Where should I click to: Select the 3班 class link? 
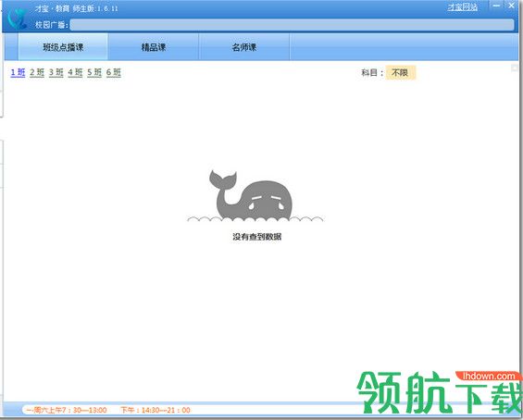pyautogui.click(x=56, y=72)
